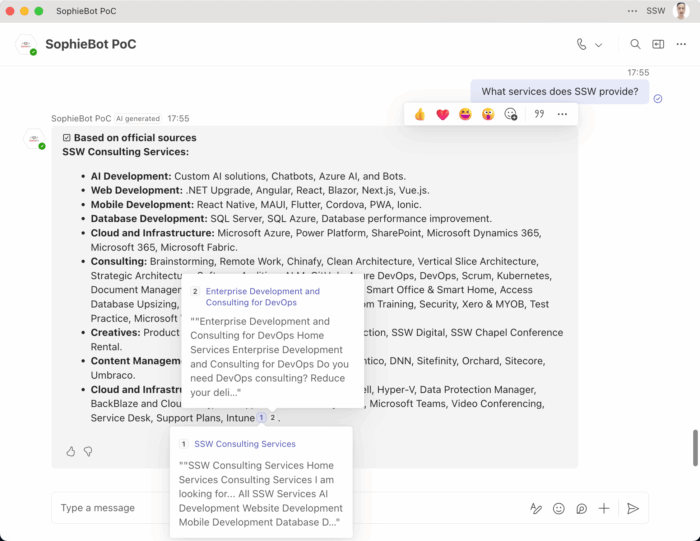Click the SophieBot PoC chat avatar in header
This screenshot has width=700, height=541.
coord(26,45)
